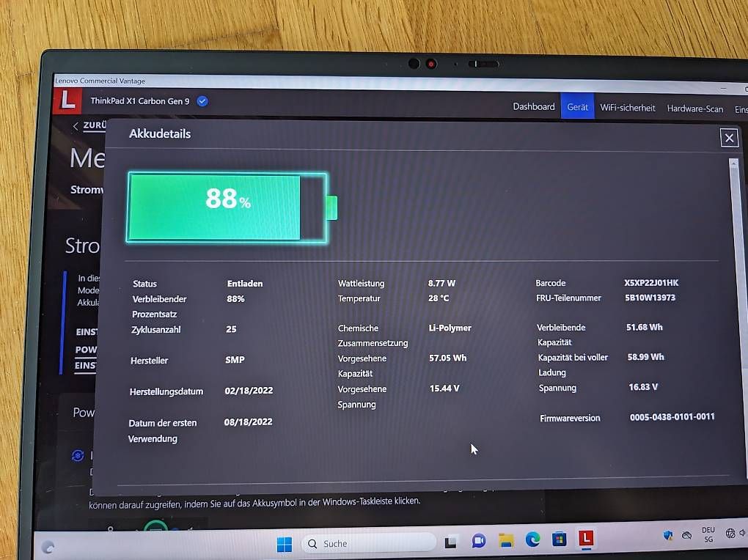
Task: Open the Hardware-Scan tab
Action: (694, 108)
